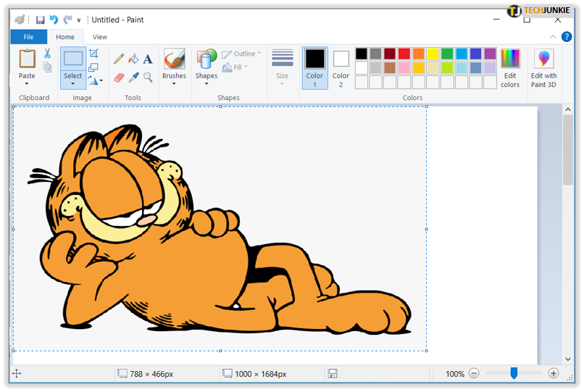Expand the Brushes dropdown
This screenshot has width=584, height=392.
coord(174,84)
